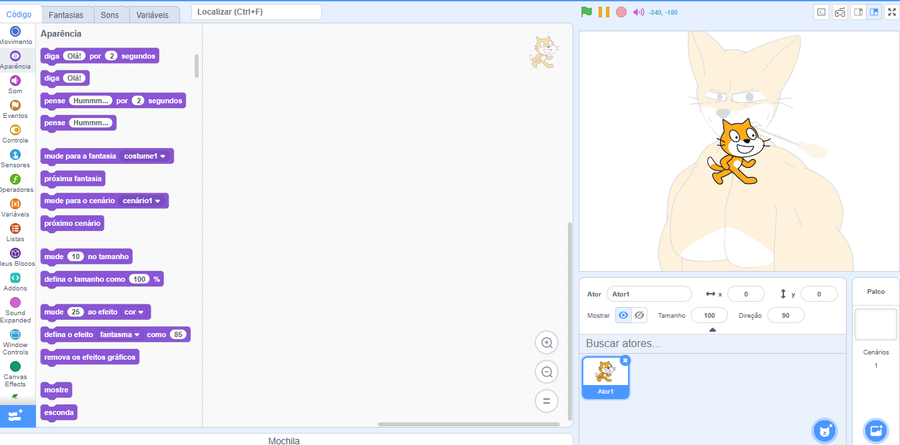This screenshot has width=900, height=445.
Task: Click the workspace vertical scrollbar
Action: point(569,320)
